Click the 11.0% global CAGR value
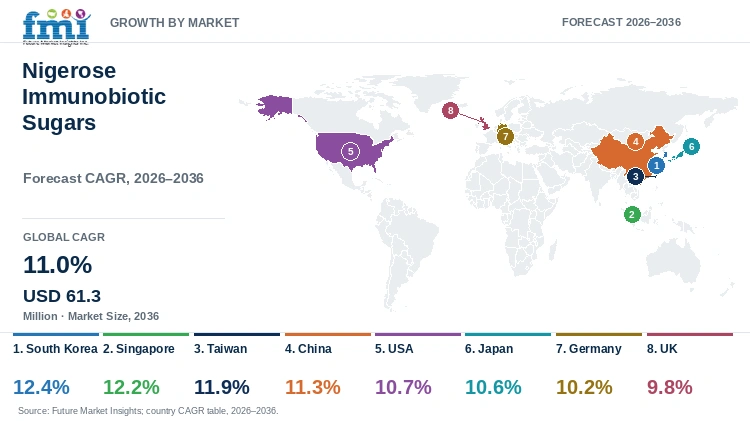Image resolution: width=750 pixels, height=421 pixels. [x=57, y=265]
